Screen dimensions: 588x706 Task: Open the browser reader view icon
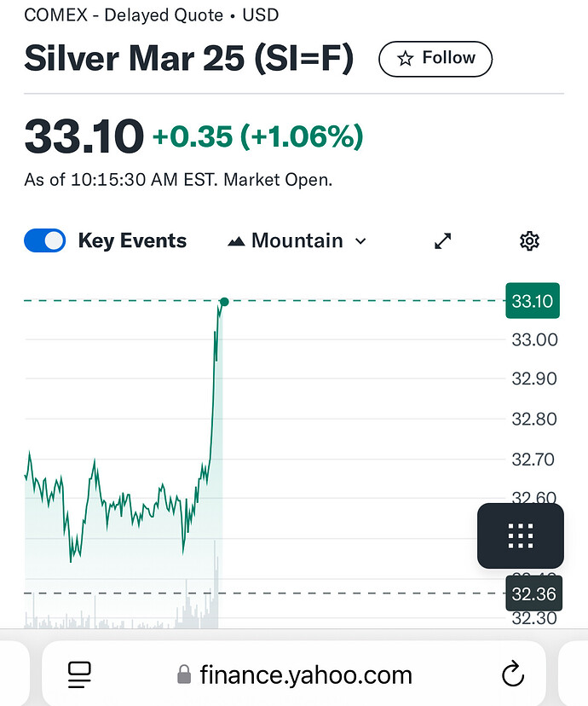[79, 674]
